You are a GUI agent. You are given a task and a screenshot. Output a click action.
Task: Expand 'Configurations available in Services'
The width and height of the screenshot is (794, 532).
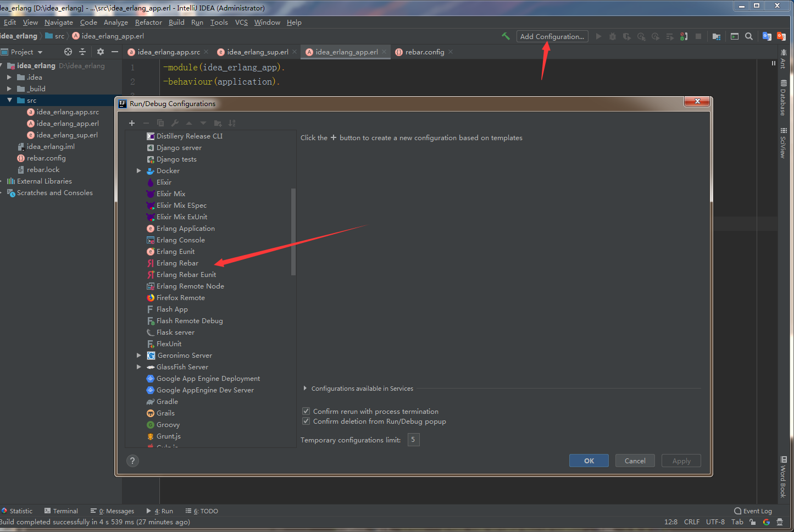306,388
